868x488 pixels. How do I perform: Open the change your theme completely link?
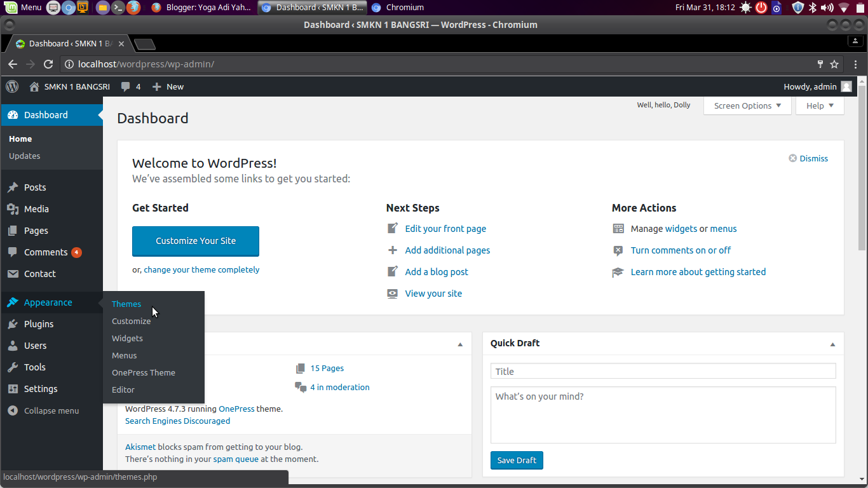201,269
